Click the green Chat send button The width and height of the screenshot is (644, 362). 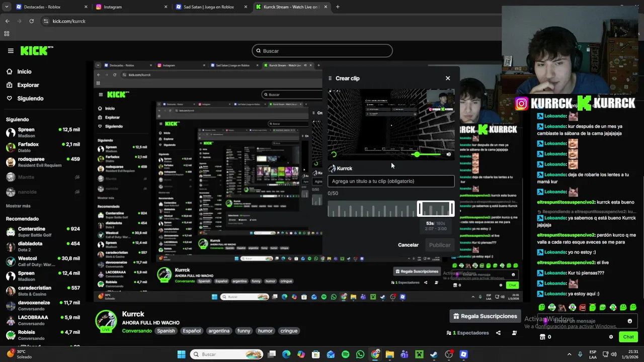coord(628,337)
